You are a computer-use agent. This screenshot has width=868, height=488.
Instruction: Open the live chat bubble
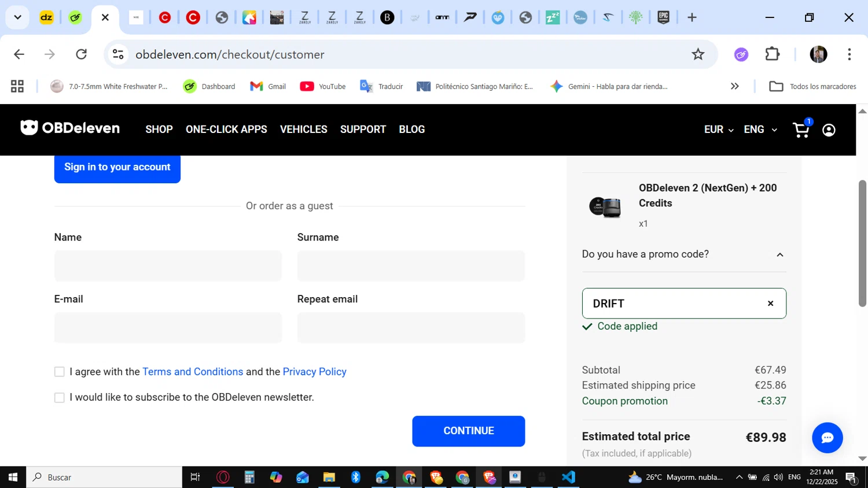pos(827,438)
